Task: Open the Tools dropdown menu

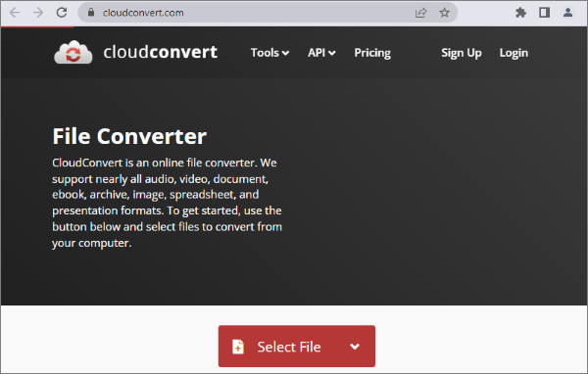Action: click(x=269, y=53)
